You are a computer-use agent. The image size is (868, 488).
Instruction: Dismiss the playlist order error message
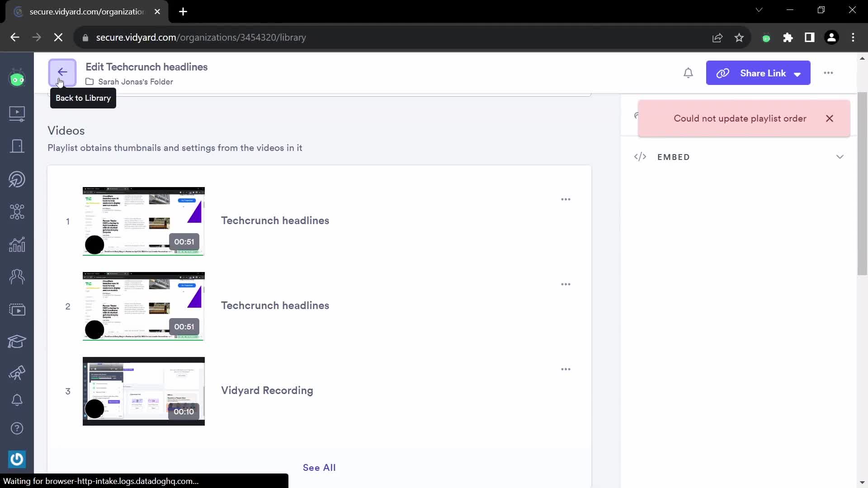pos(830,118)
